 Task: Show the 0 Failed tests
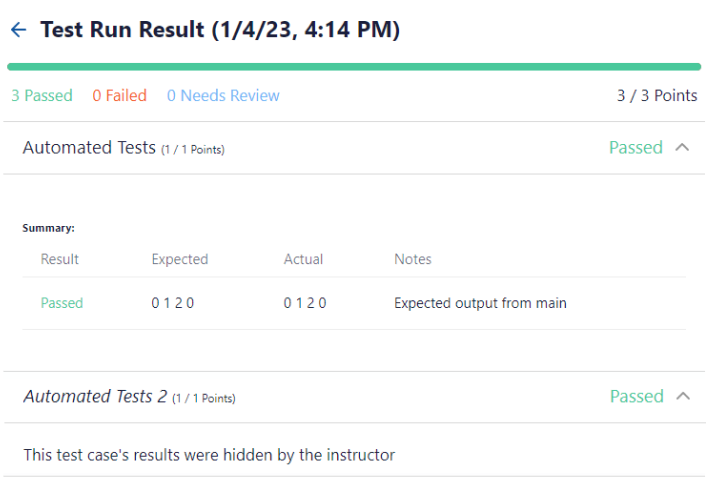pyautogui.click(x=119, y=96)
